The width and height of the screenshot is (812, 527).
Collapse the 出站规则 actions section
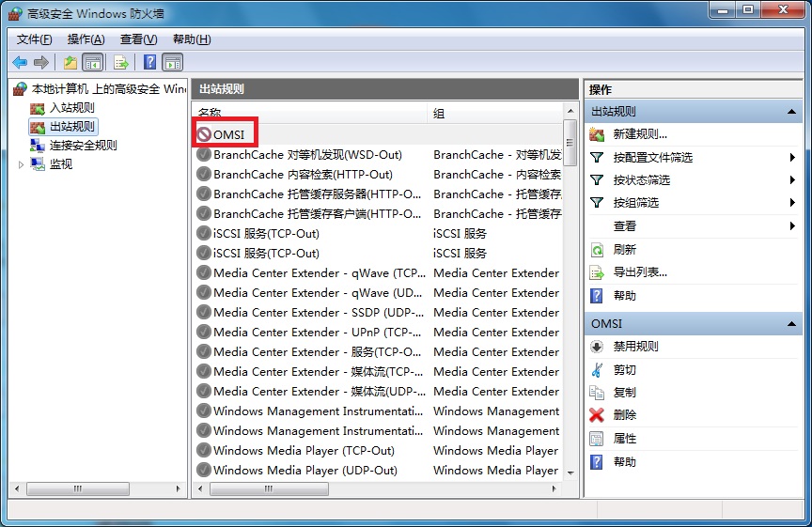(791, 111)
